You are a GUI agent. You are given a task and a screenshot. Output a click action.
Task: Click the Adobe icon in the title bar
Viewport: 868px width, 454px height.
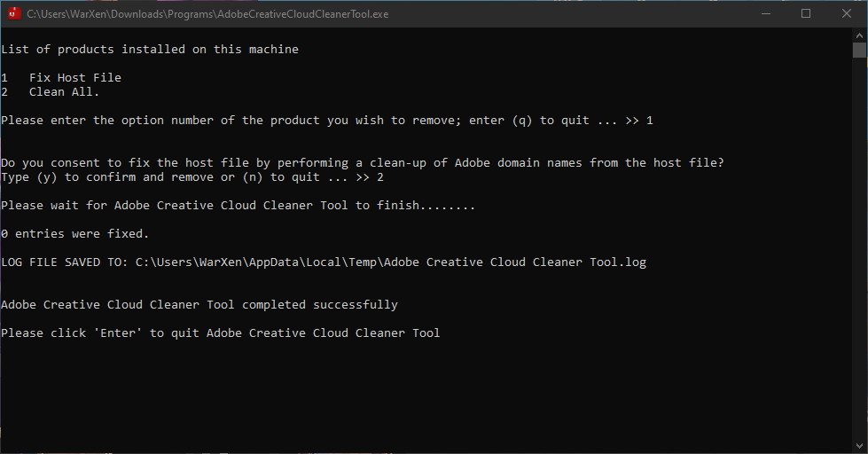[x=14, y=13]
